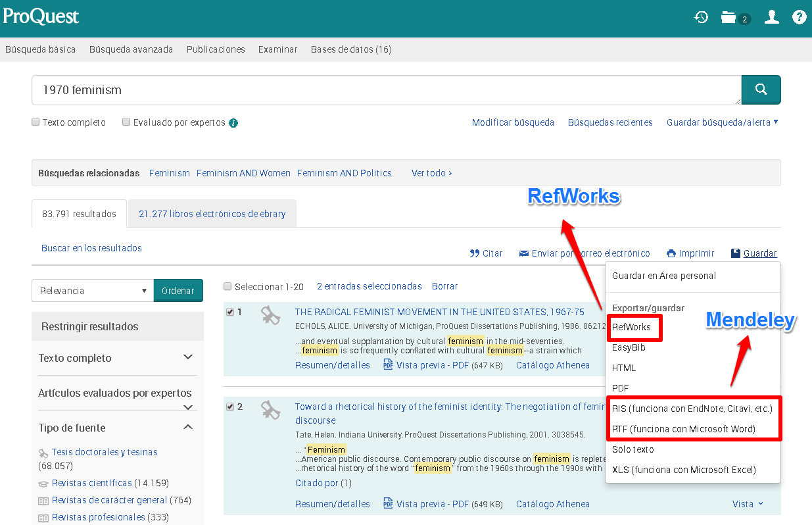Click the search query input field
This screenshot has width=812, height=525.
(x=387, y=90)
